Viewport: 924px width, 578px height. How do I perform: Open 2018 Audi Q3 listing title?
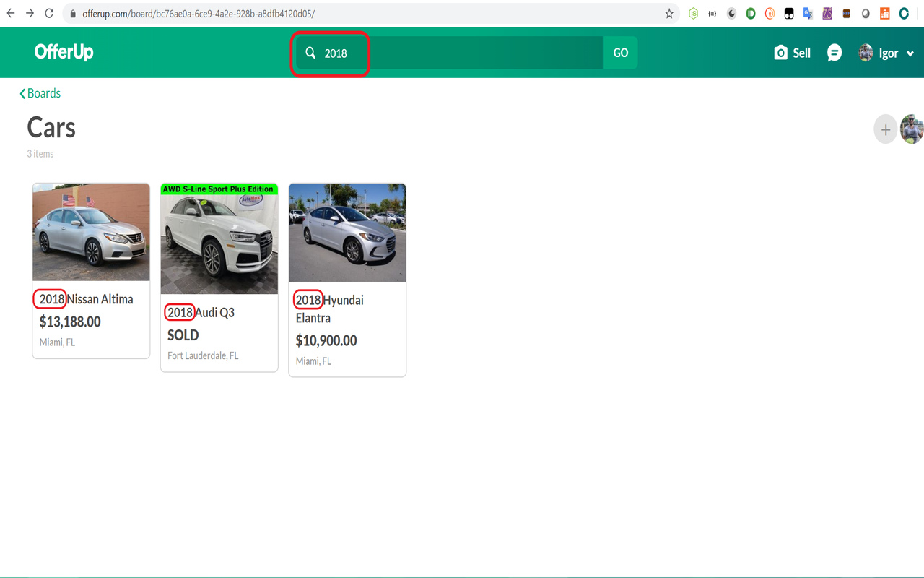tap(201, 313)
